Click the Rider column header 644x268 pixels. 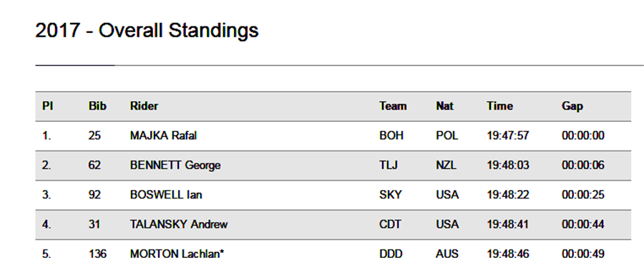[144, 106]
